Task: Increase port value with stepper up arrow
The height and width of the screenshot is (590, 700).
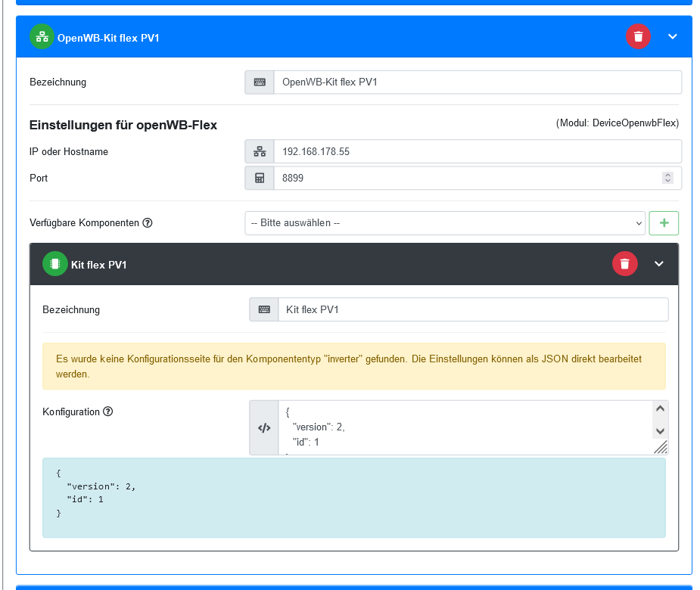Action: tap(668, 175)
